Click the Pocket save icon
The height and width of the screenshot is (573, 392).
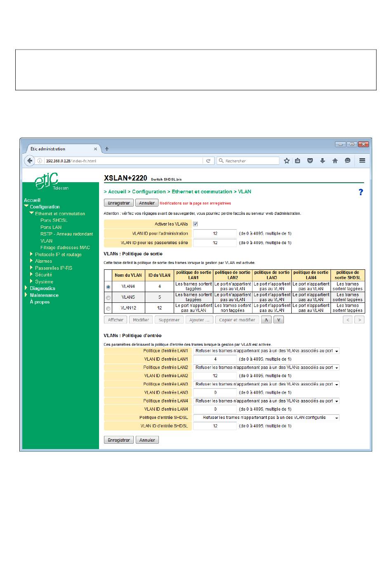pos(310,161)
